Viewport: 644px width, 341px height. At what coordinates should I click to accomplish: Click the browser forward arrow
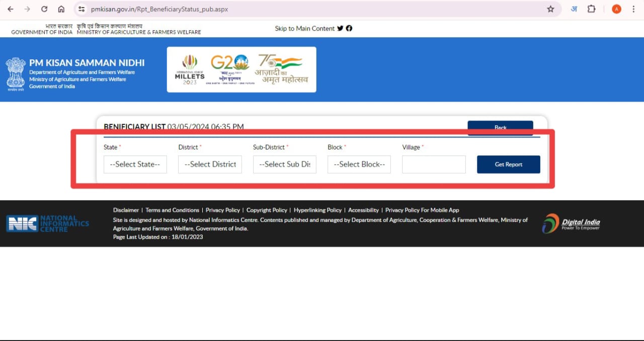pyautogui.click(x=27, y=9)
